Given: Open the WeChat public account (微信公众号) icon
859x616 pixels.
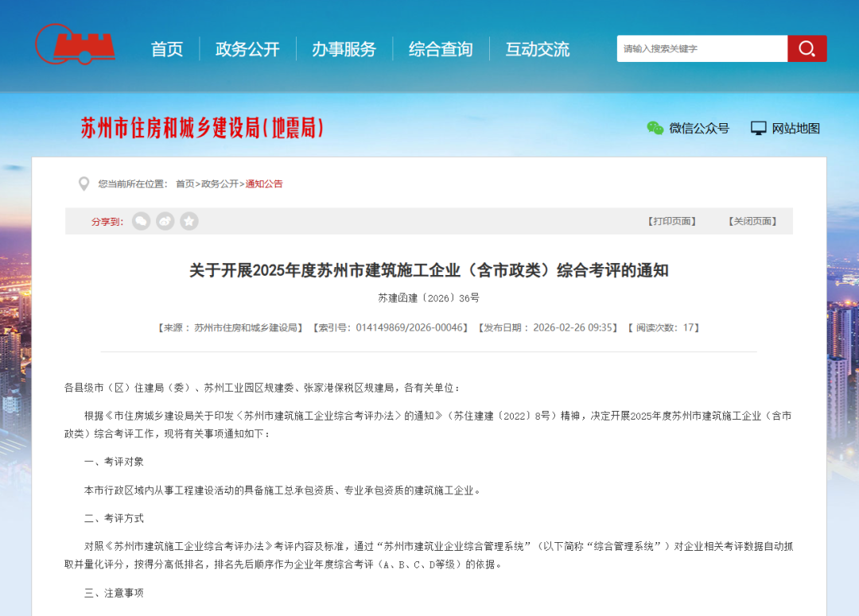Looking at the screenshot, I should pos(655,127).
